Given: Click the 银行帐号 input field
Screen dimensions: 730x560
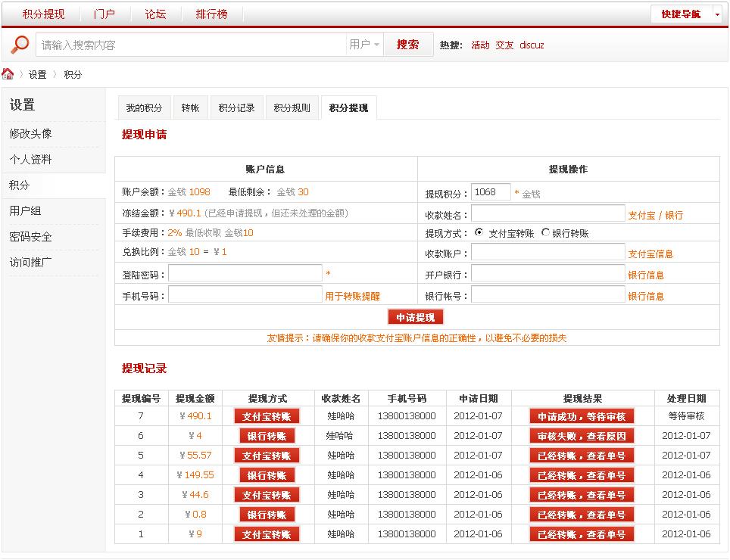Looking at the screenshot, I should (548, 295).
